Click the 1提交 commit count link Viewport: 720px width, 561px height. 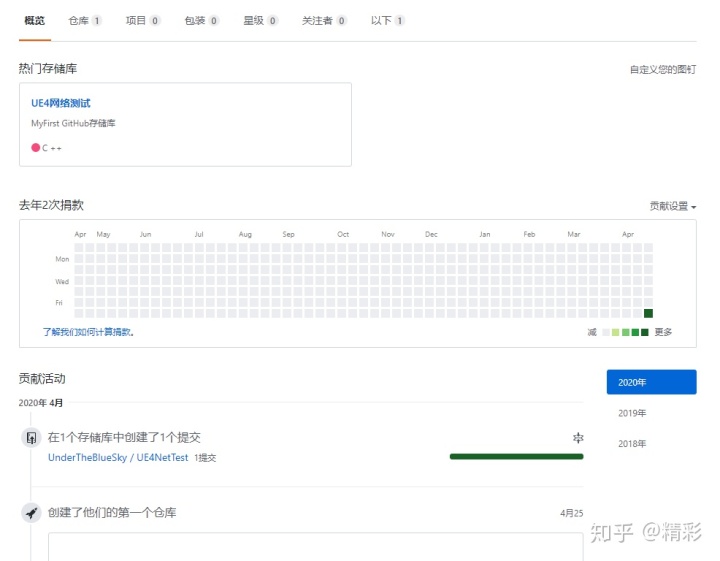[x=205, y=458]
